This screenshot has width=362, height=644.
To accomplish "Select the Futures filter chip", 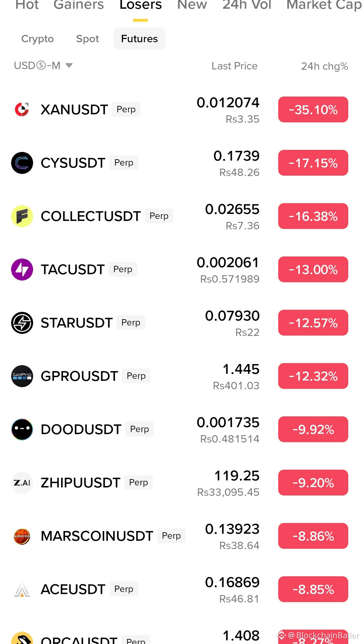I will pos(139,39).
